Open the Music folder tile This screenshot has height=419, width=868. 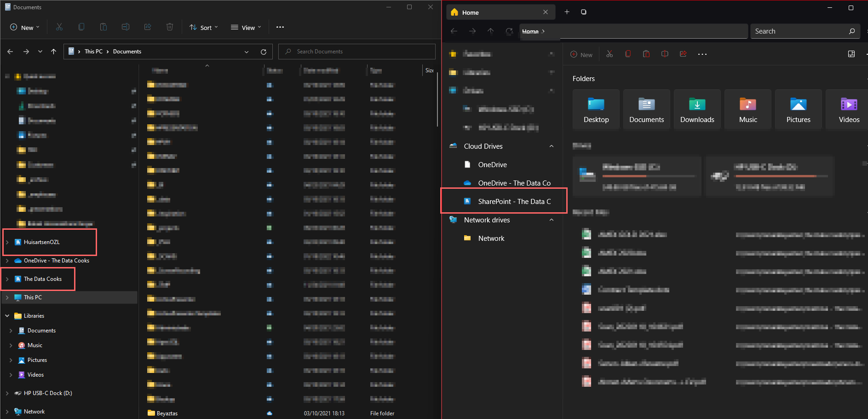pyautogui.click(x=748, y=110)
